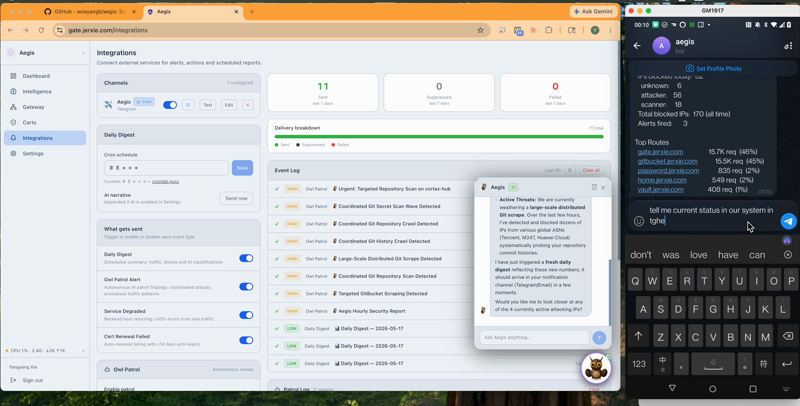This screenshot has height=406, width=800.
Task: Click the orange asterisk extension icon
Action: point(533,30)
